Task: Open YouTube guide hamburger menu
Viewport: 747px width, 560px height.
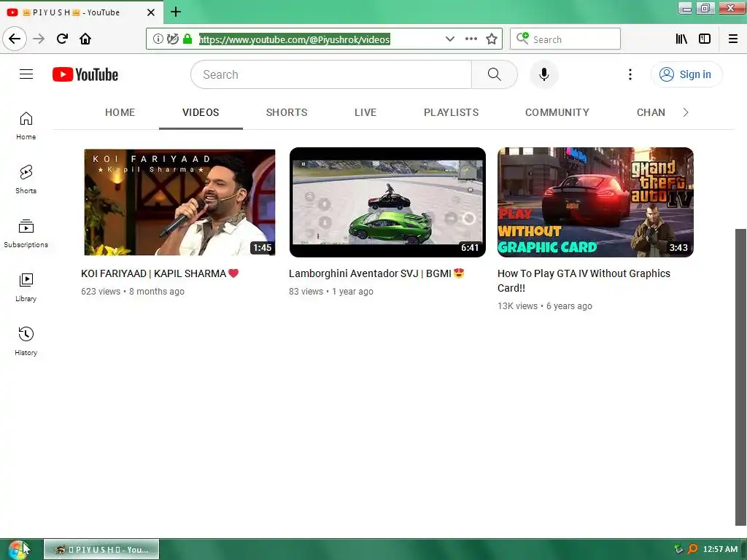Action: pyautogui.click(x=26, y=74)
